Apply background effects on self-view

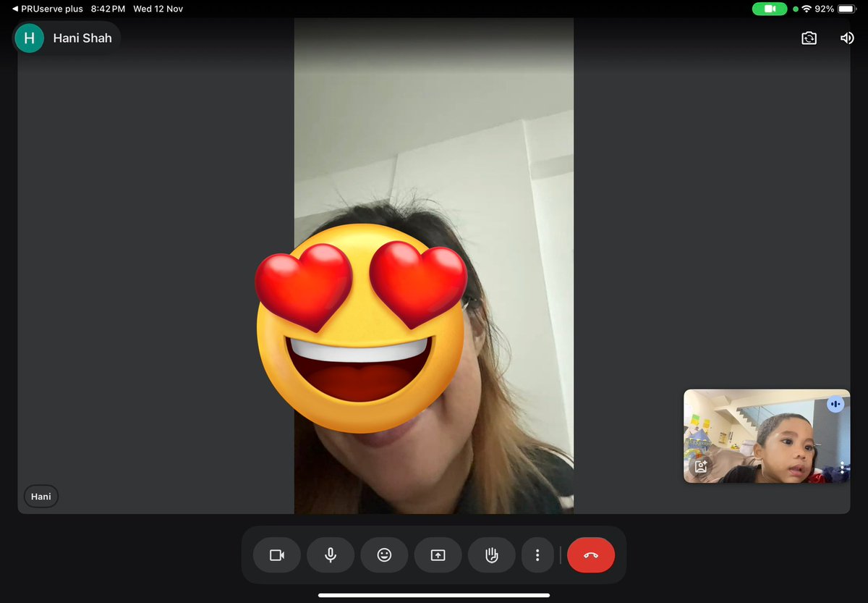[700, 467]
